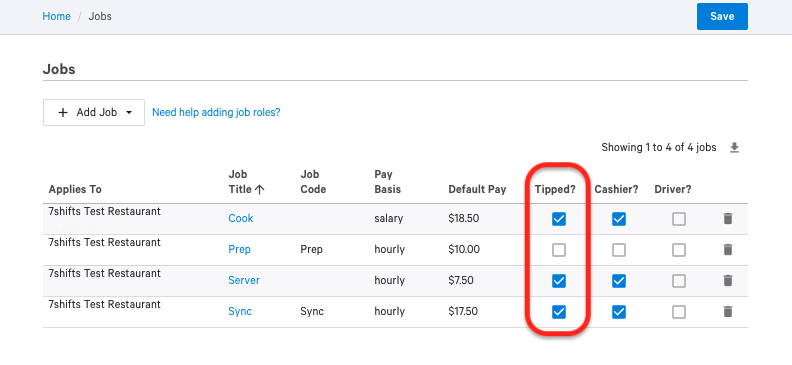Delete the Cook job with trash icon
The image size is (792, 365).
727,219
